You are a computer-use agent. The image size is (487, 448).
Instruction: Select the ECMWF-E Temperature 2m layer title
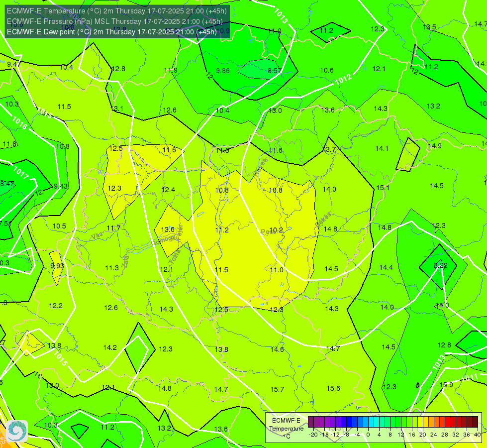point(117,11)
